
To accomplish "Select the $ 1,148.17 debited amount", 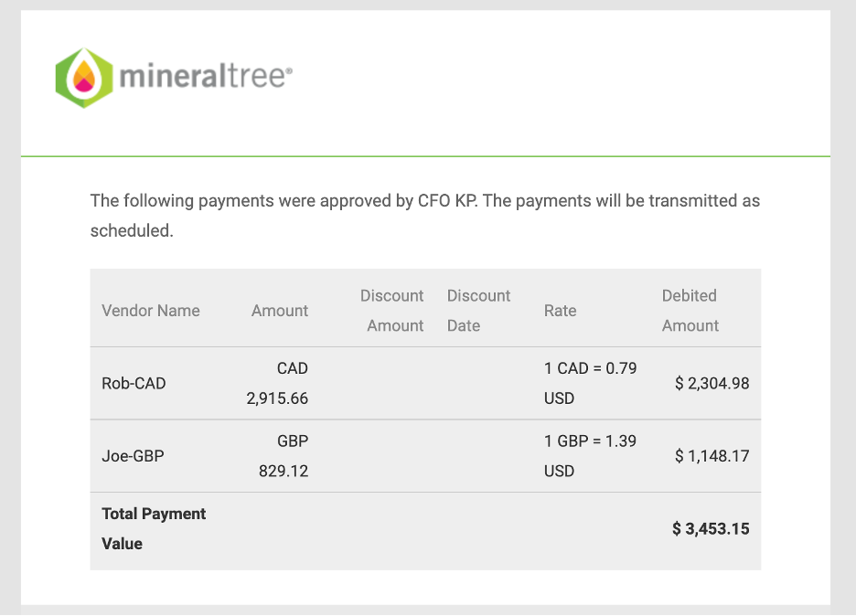I will [712, 455].
